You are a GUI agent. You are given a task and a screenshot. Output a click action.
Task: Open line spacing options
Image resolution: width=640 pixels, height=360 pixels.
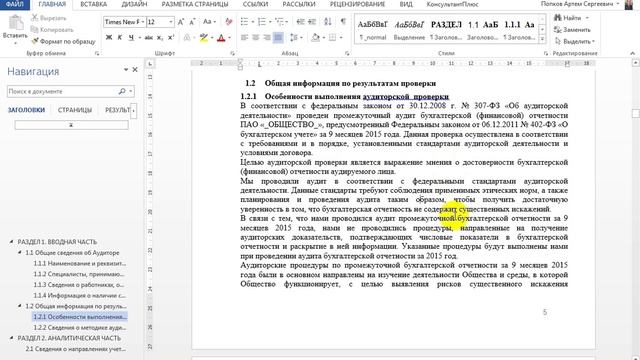point(296,38)
